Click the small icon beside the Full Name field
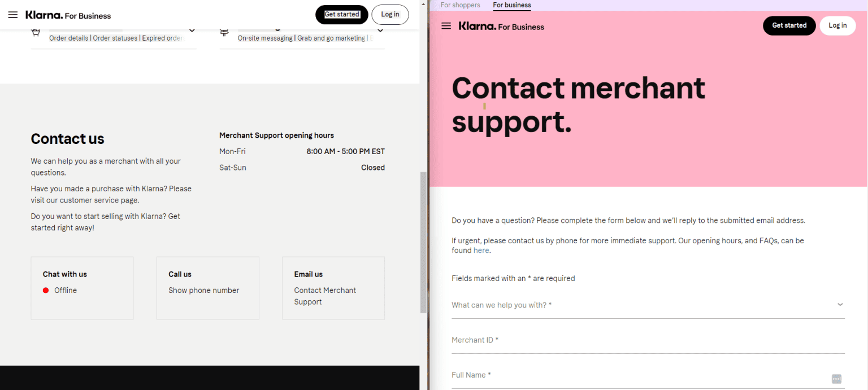868x390 pixels. [836, 379]
